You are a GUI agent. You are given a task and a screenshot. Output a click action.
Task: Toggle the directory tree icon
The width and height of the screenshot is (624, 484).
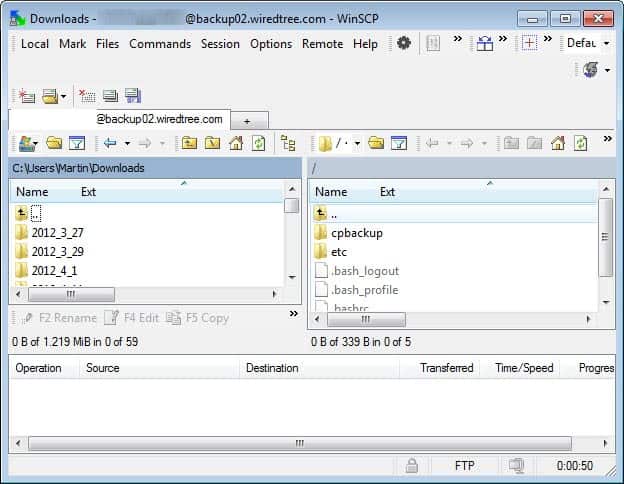coord(288,143)
